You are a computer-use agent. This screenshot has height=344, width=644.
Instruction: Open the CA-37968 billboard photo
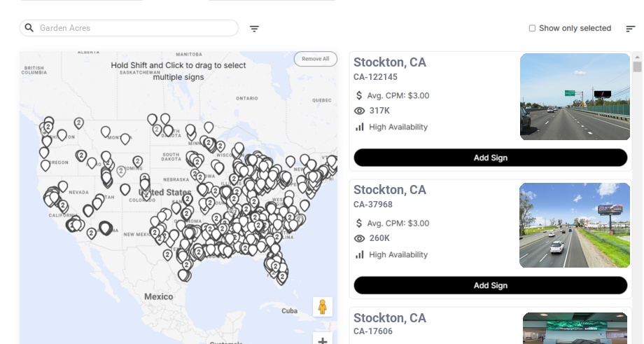click(575, 226)
